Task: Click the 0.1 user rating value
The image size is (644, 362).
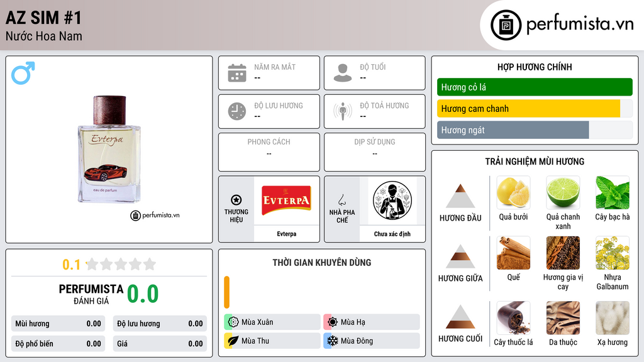Action: coord(72,265)
